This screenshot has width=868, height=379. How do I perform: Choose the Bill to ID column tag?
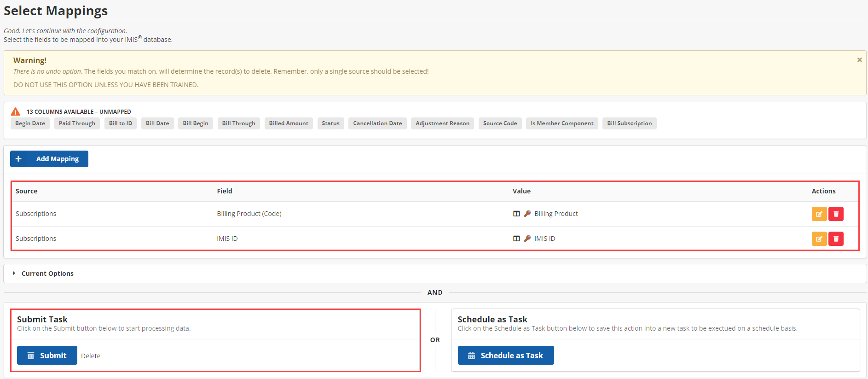[121, 123]
